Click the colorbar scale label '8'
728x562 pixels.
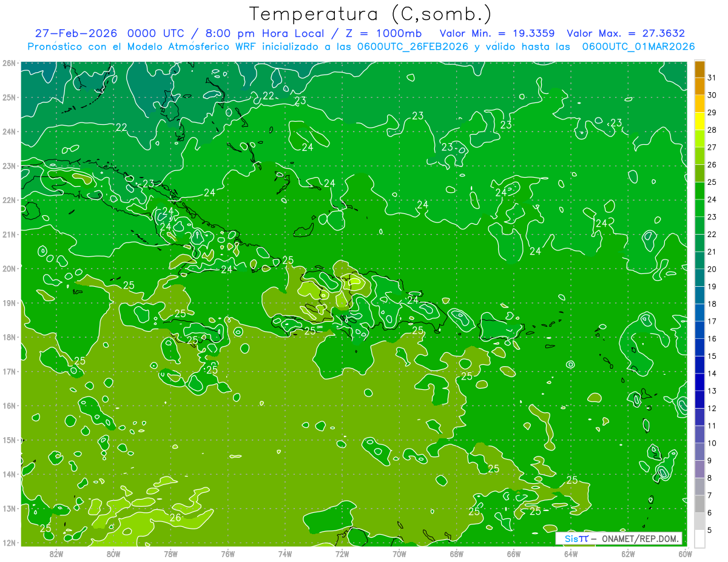709,478
